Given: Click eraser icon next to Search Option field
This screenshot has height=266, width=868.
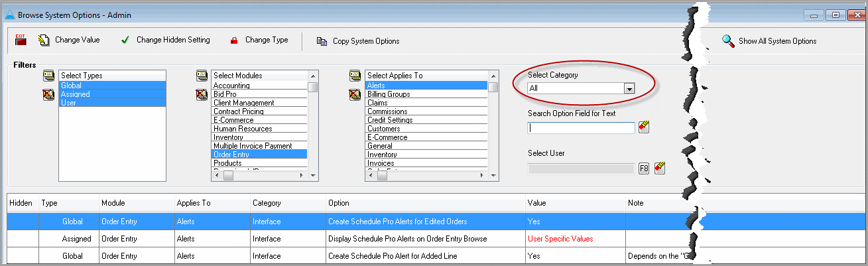Looking at the screenshot, I should pyautogui.click(x=643, y=127).
